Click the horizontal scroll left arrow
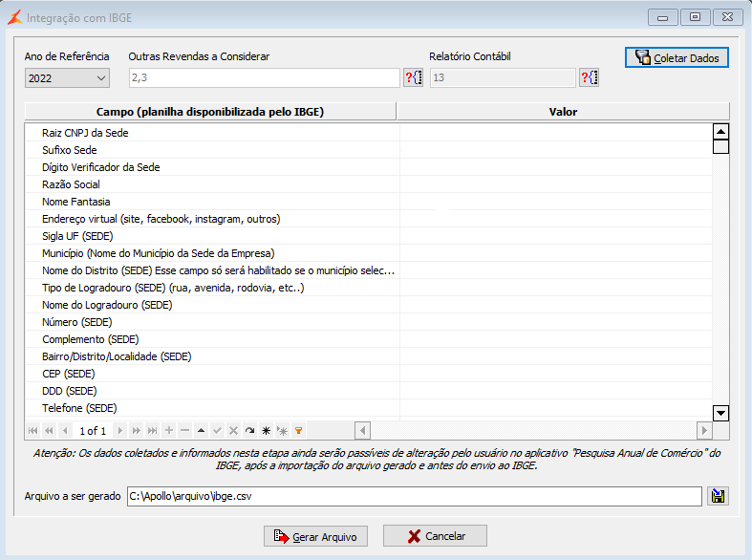 [x=362, y=431]
